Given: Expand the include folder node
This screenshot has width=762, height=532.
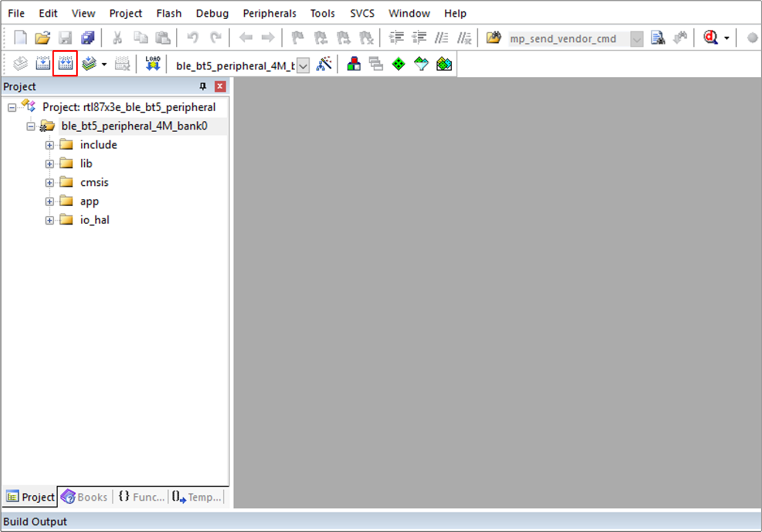Looking at the screenshot, I should [50, 145].
